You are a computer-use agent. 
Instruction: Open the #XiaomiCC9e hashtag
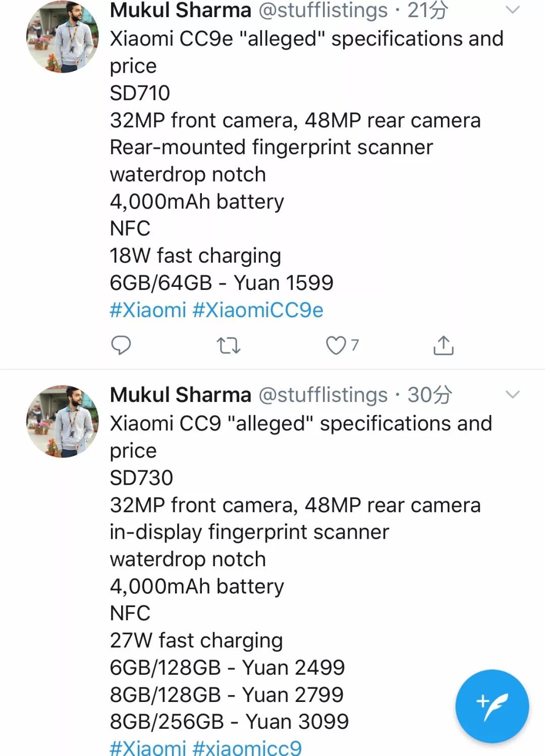tap(258, 310)
